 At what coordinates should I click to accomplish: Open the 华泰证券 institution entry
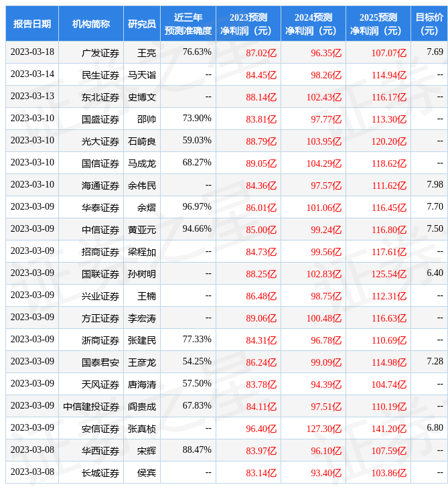pos(100,207)
